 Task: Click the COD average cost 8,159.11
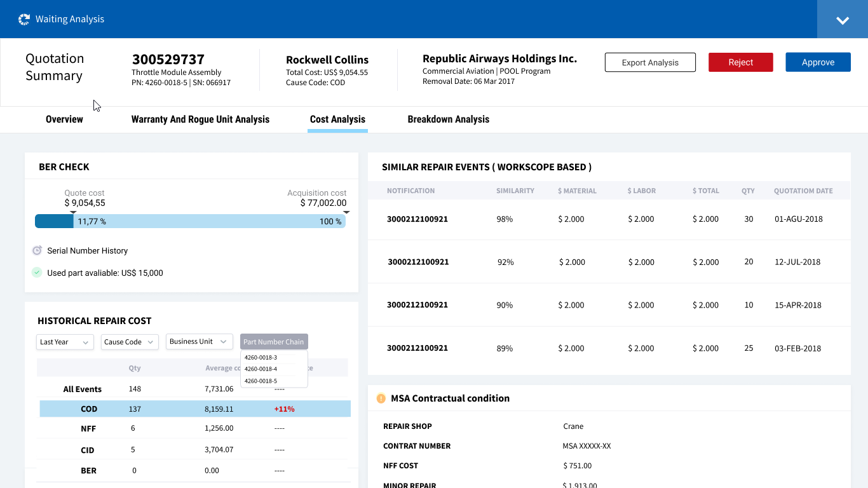219,409
